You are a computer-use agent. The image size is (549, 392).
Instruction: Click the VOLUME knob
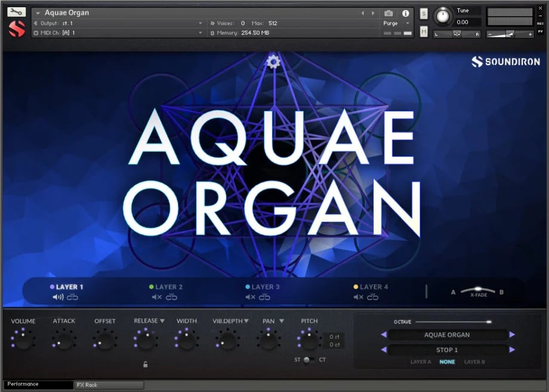coord(23,341)
